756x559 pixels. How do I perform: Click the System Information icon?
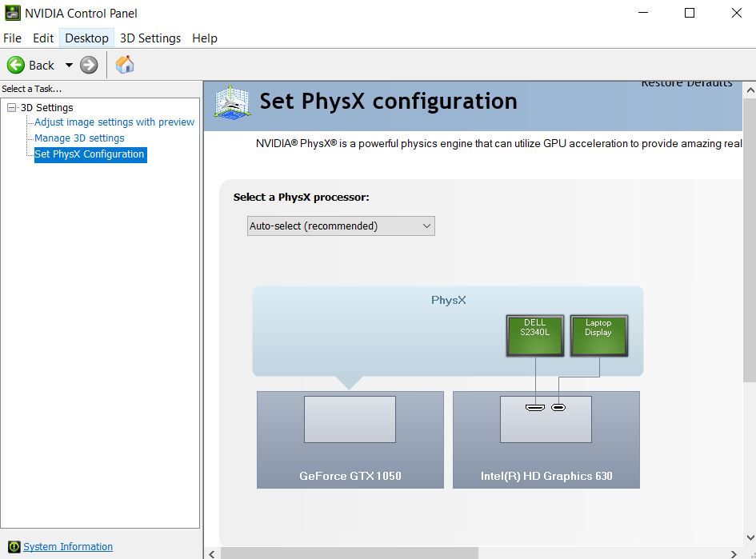13,547
